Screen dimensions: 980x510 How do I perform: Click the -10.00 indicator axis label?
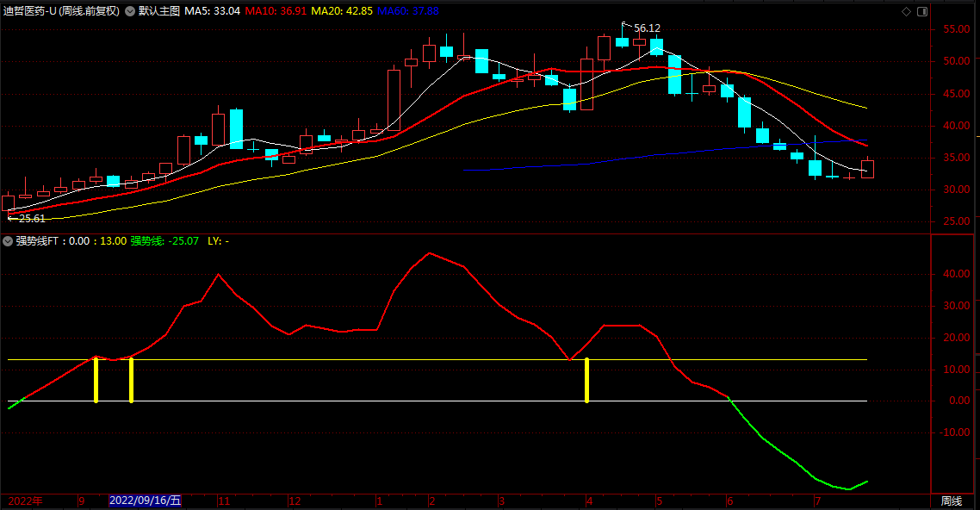pyautogui.click(x=955, y=432)
